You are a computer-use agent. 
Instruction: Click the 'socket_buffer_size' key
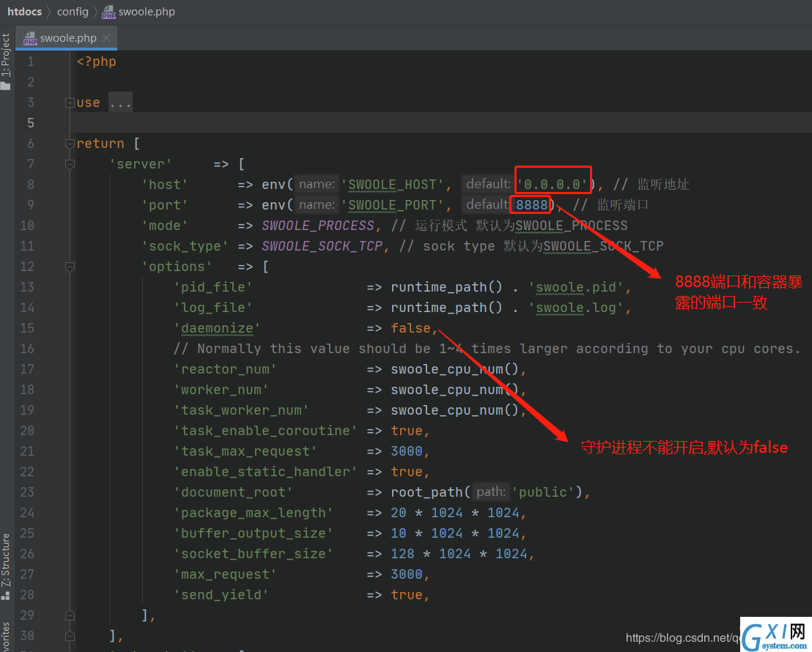click(x=254, y=554)
